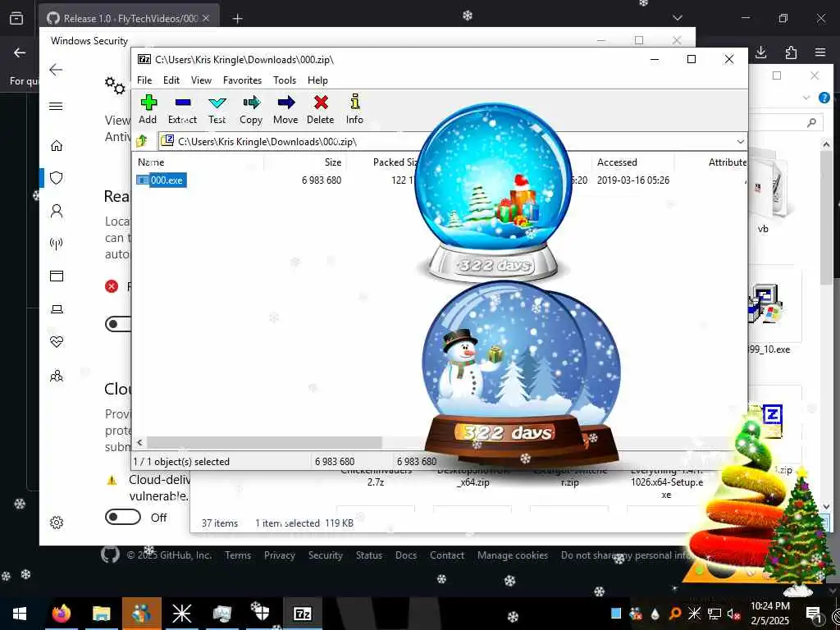Show the list of all Firefox tabs
840x630 pixels.
pyautogui.click(x=677, y=18)
